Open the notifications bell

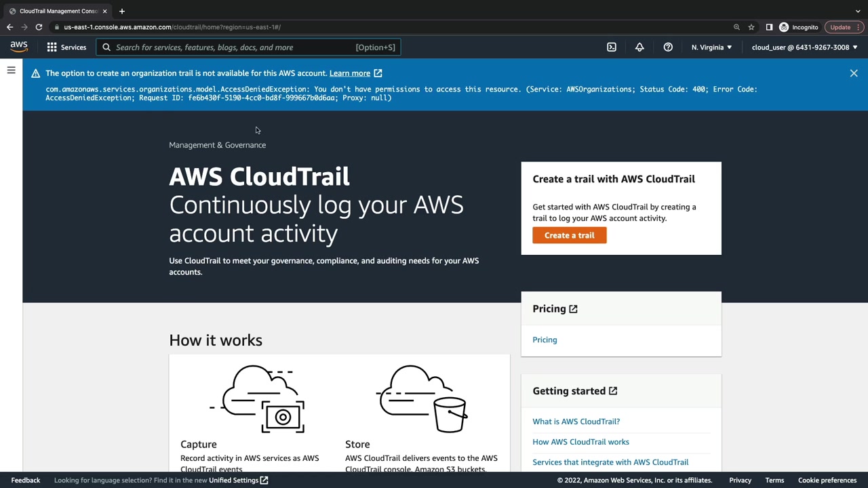click(x=639, y=47)
